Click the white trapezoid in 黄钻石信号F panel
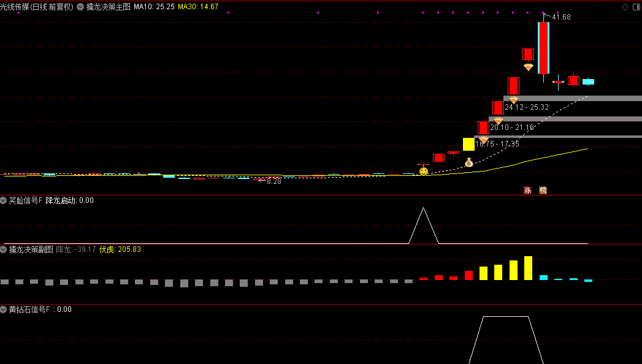 [506, 340]
